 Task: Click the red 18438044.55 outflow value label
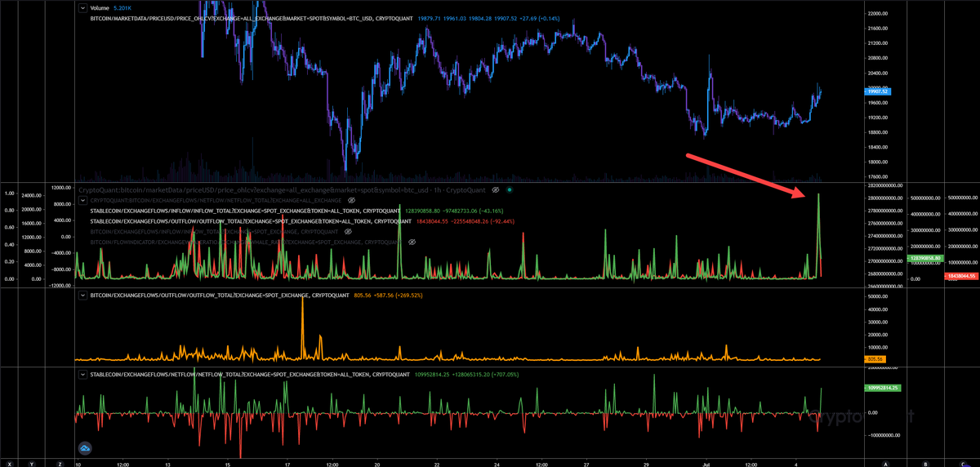pyautogui.click(x=961, y=277)
